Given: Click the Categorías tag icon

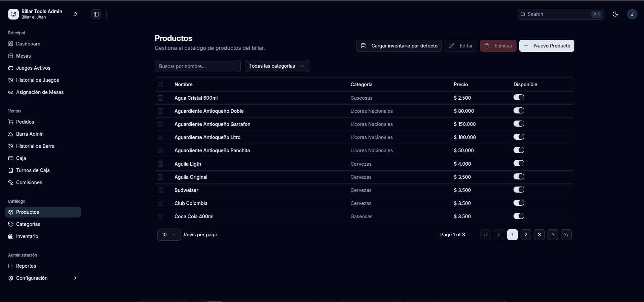Looking at the screenshot, I should click(11, 224).
